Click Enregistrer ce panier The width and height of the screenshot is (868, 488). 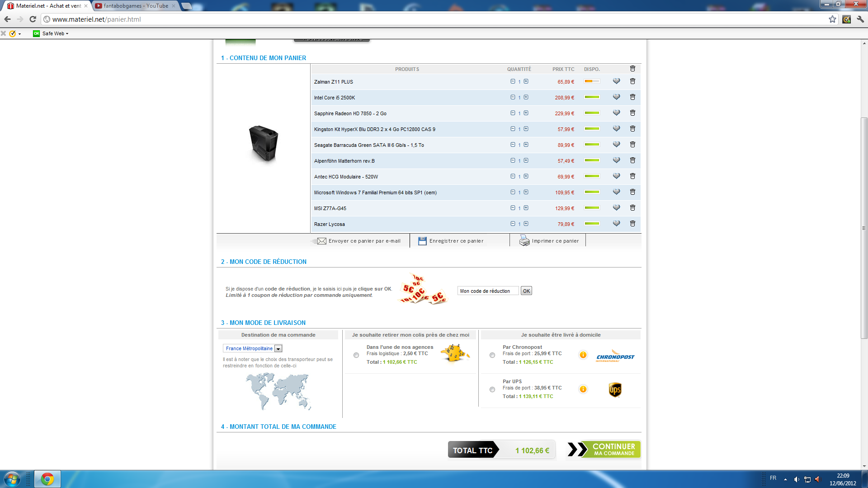point(456,241)
